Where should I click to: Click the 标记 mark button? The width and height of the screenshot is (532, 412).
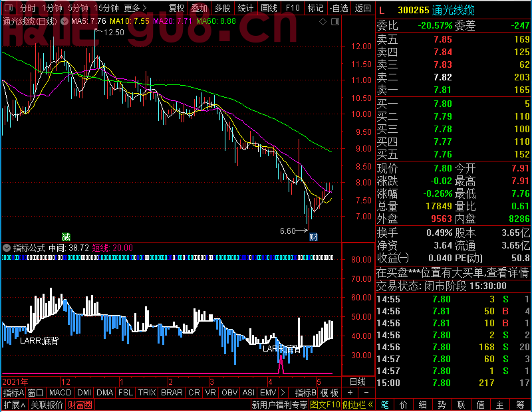[x=315, y=8]
